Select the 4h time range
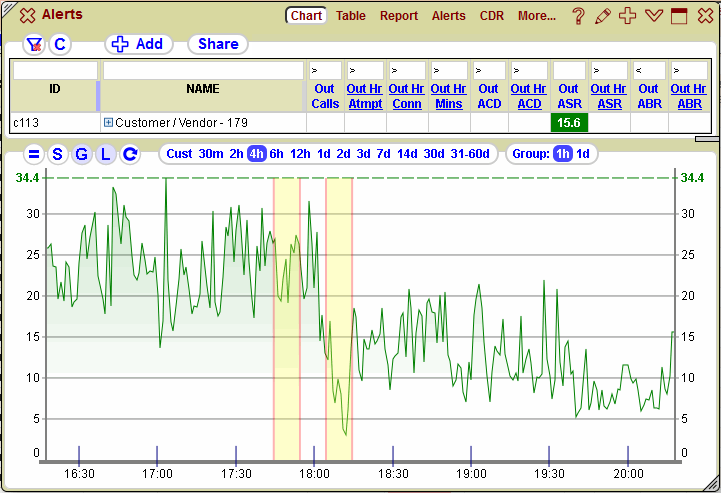721x493 pixels. click(x=257, y=154)
